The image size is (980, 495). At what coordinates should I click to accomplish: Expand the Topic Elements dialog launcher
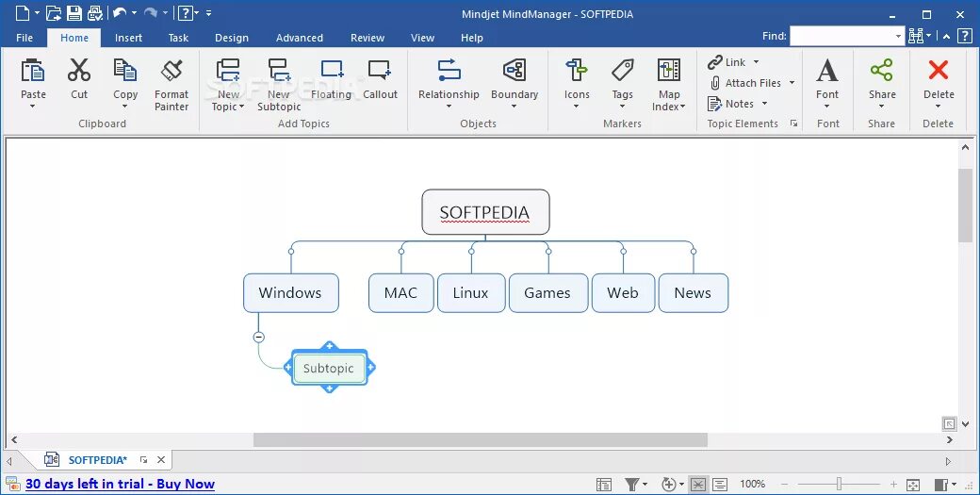point(793,124)
